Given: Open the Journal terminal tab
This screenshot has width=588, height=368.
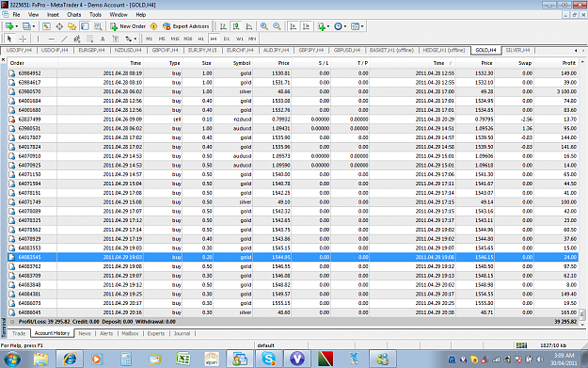Looking at the screenshot, I should pos(182,333).
